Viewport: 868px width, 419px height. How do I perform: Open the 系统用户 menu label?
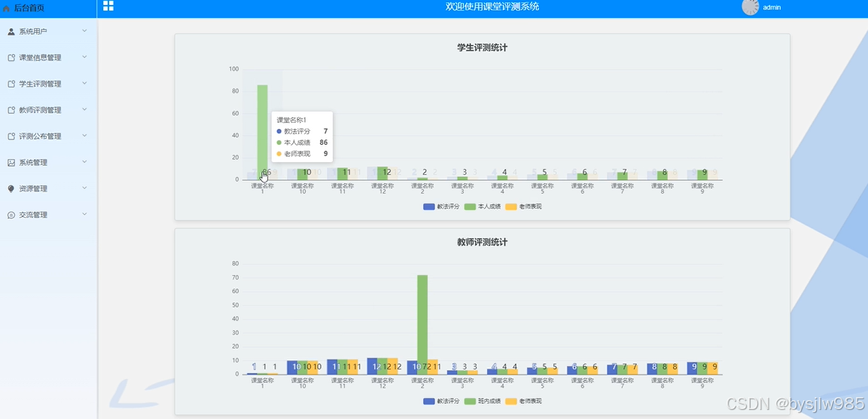tap(33, 32)
